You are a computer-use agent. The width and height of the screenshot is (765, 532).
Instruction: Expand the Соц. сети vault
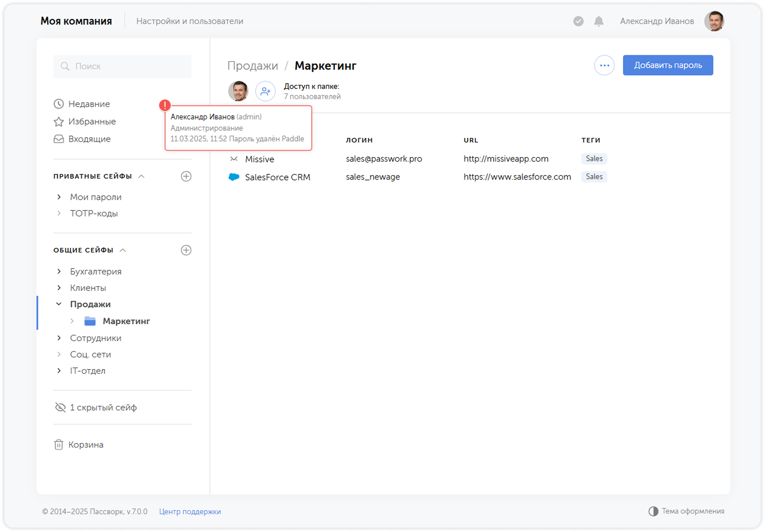59,354
